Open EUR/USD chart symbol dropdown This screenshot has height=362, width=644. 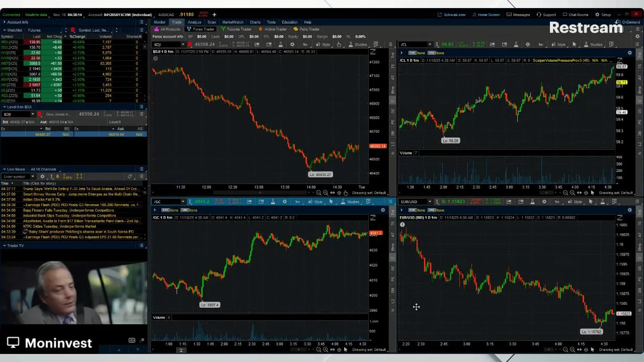tap(430, 202)
